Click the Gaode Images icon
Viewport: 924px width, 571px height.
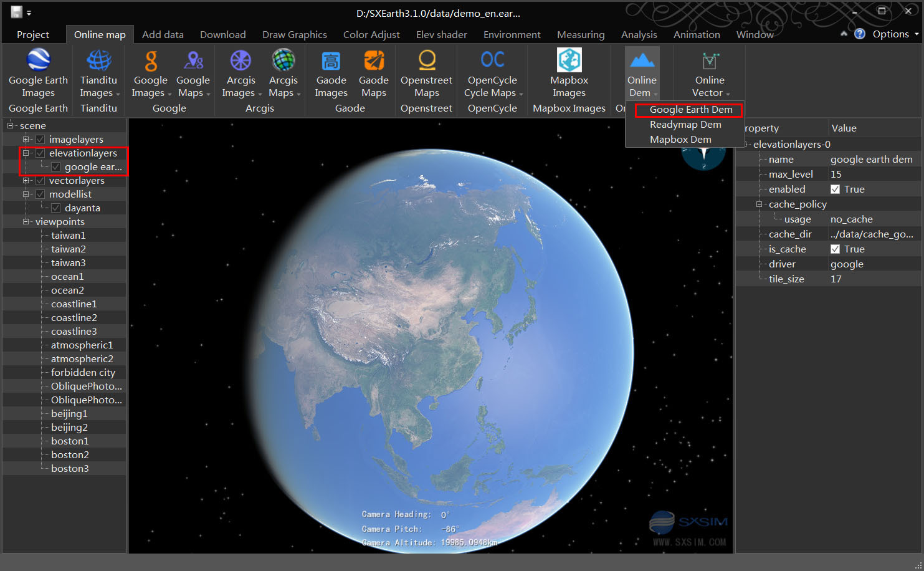pyautogui.click(x=331, y=61)
